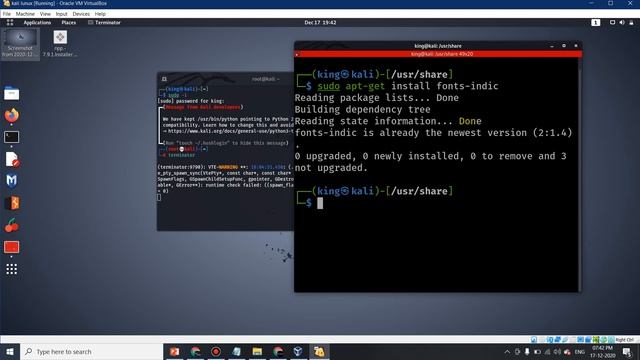Open Windows Start menu
The image size is (640, 360).
click(10, 351)
